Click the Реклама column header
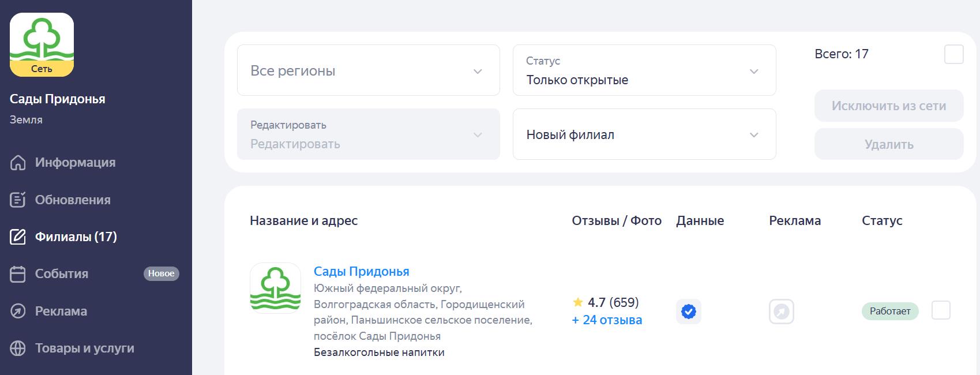 point(795,220)
